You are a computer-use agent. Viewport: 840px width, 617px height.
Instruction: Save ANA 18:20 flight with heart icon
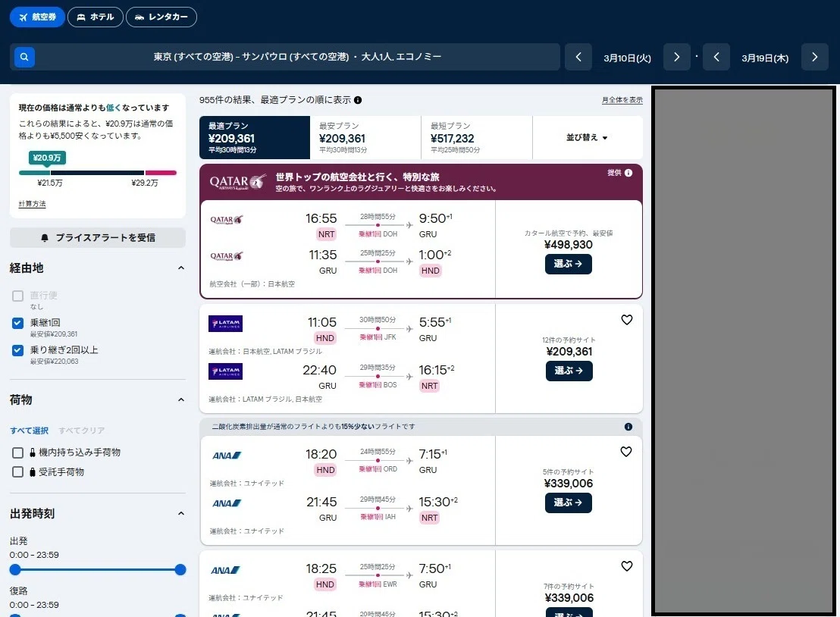pos(626,452)
